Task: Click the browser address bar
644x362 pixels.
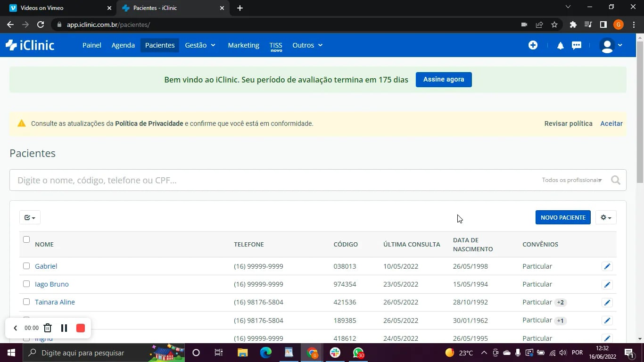Action: [x=283, y=25]
